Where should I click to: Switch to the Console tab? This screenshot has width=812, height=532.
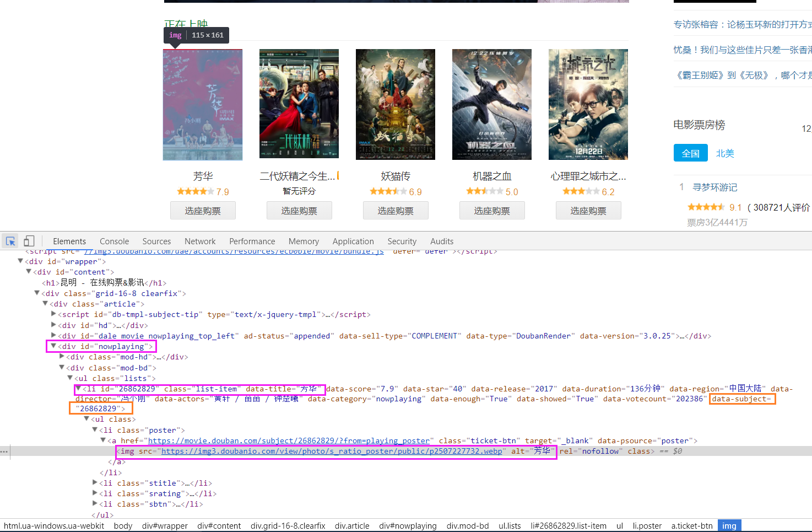click(114, 241)
